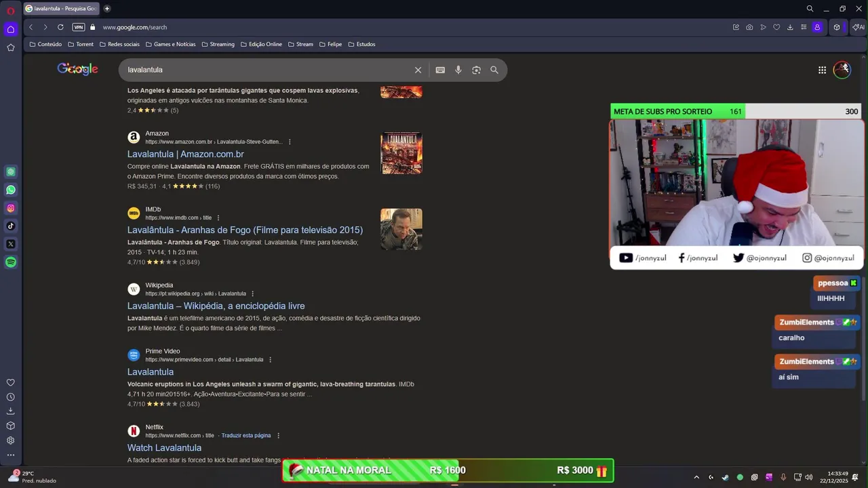Open the sidebar extensions cube icon
This screenshot has width=868, height=488.
[x=10, y=426]
